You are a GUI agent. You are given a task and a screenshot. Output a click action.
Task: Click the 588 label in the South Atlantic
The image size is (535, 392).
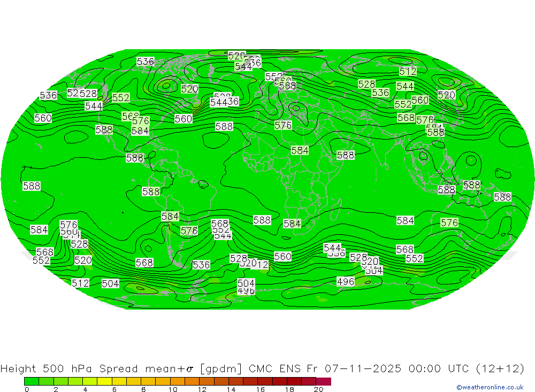pos(262,220)
